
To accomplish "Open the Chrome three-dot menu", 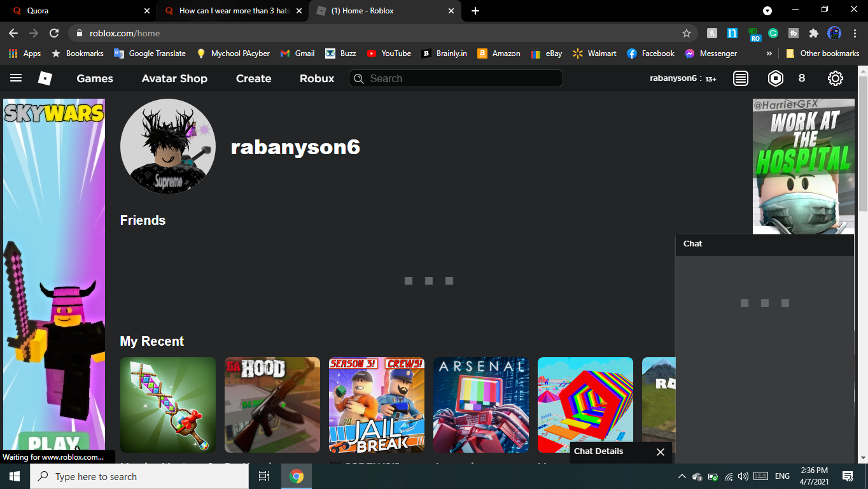I will coord(855,33).
